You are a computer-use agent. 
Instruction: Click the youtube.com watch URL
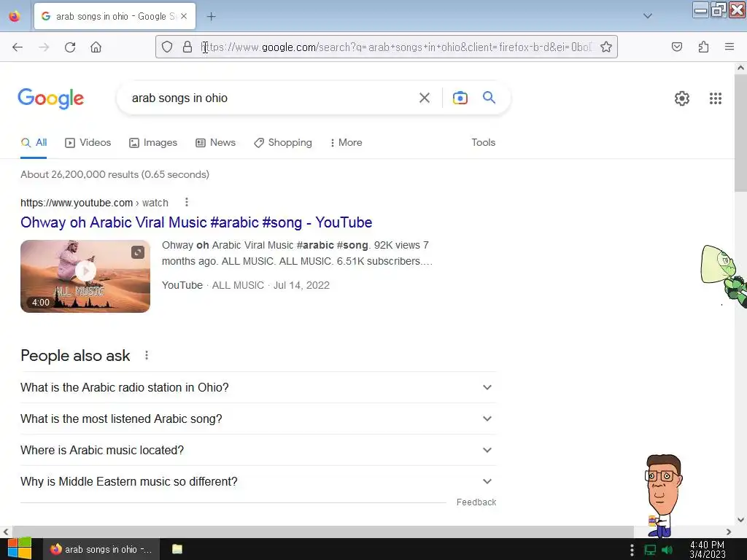94,203
